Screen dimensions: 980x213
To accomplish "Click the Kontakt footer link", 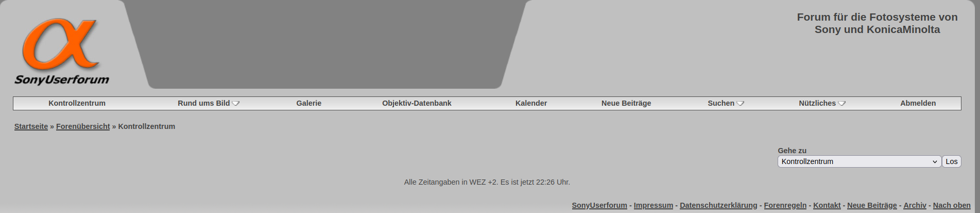I will (827, 205).
